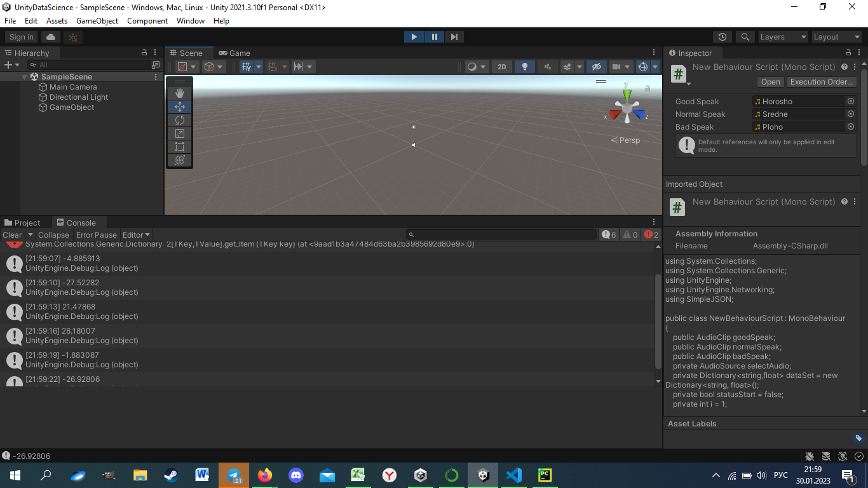Click the search magnifier in the top toolbar
The image size is (868, 488).
coord(745,36)
